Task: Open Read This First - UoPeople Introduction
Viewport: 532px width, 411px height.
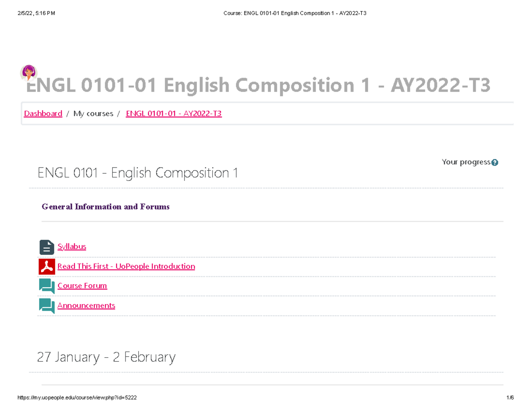Action: pyautogui.click(x=126, y=266)
